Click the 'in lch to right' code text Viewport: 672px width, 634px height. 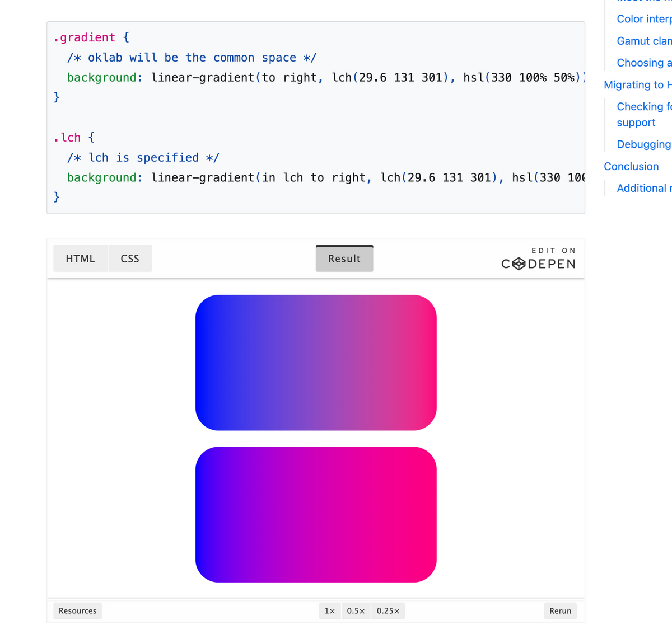(x=314, y=178)
